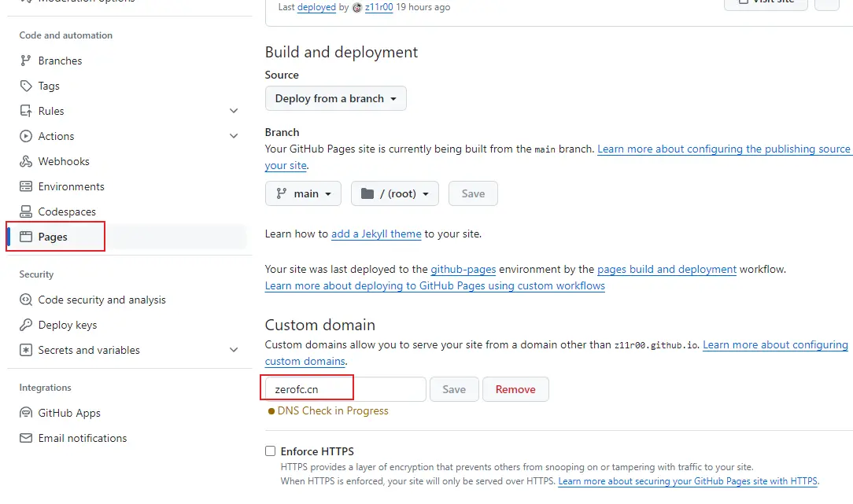The height and width of the screenshot is (504, 853).
Task: Remove the custom domain
Action: pos(515,389)
